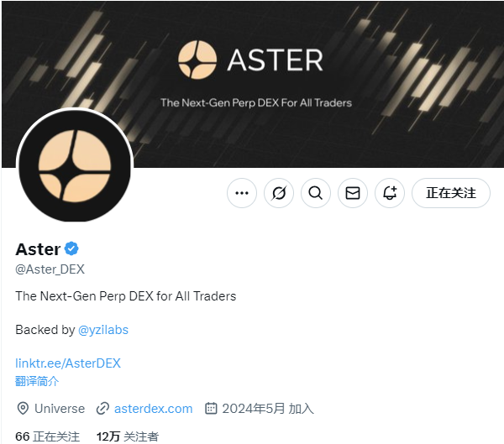Click the @Aster_DEX handle text

(x=50, y=269)
